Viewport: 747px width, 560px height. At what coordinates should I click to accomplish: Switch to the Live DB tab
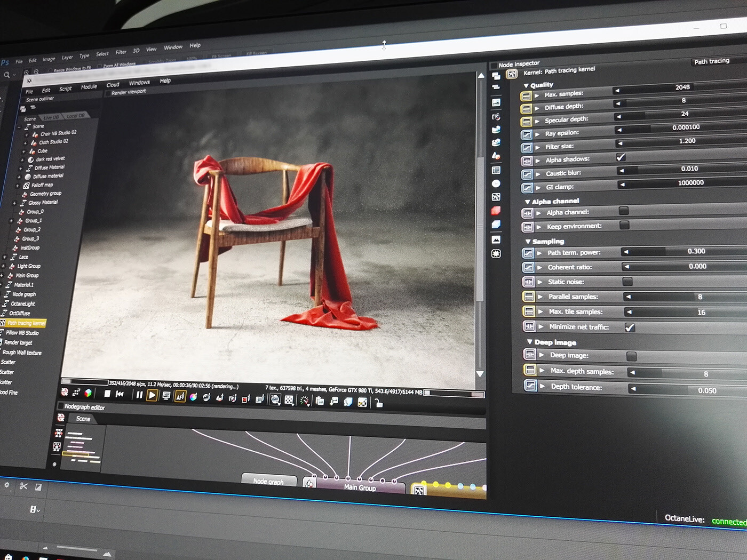pos(51,117)
